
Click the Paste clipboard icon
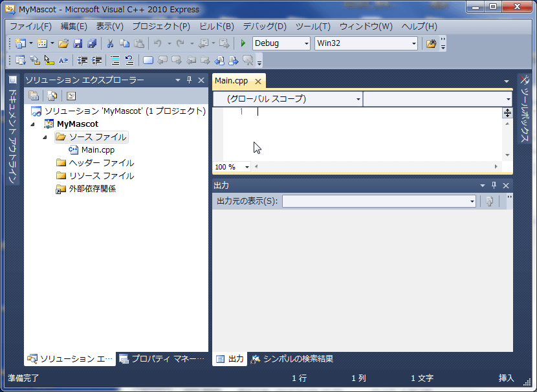point(138,43)
